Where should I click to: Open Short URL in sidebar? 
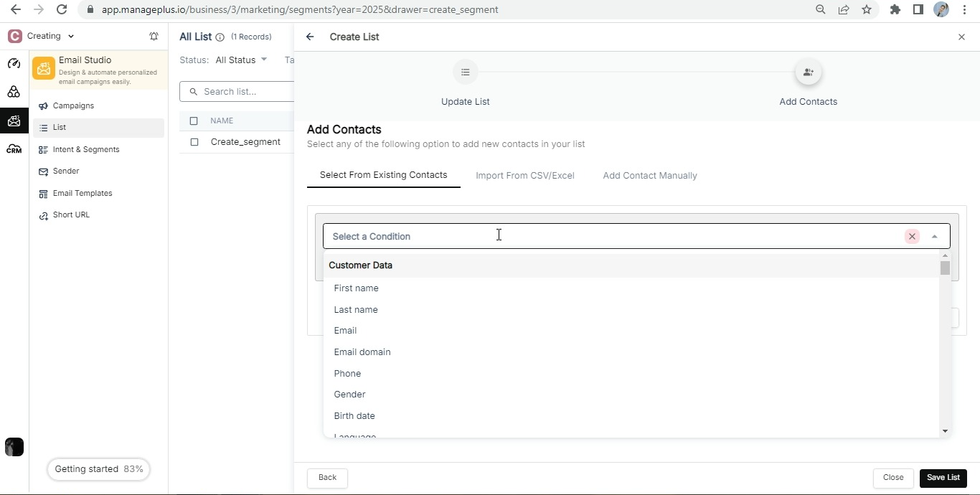click(71, 214)
